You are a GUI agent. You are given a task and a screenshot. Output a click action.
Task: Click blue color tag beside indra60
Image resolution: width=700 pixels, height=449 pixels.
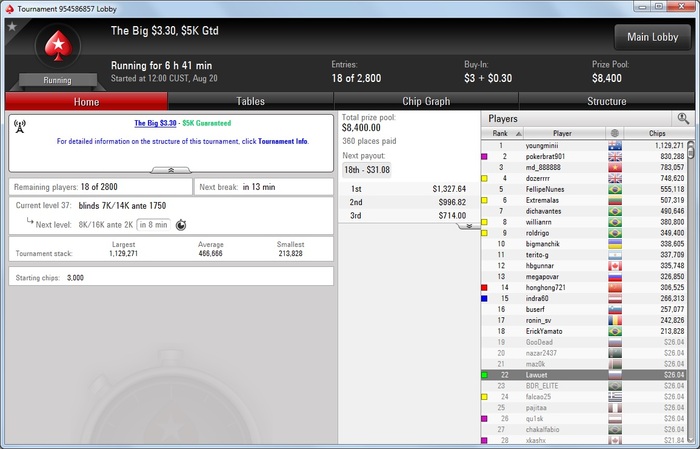point(484,299)
